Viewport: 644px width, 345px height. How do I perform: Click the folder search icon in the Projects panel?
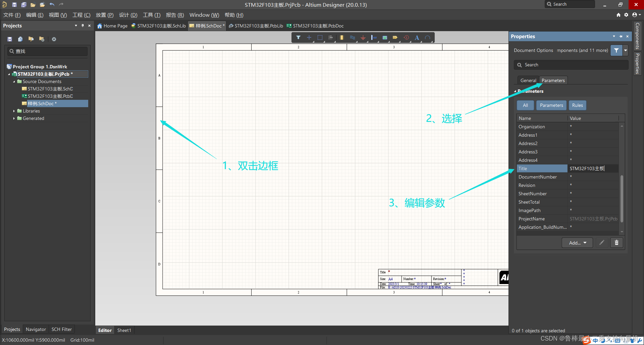coord(31,39)
